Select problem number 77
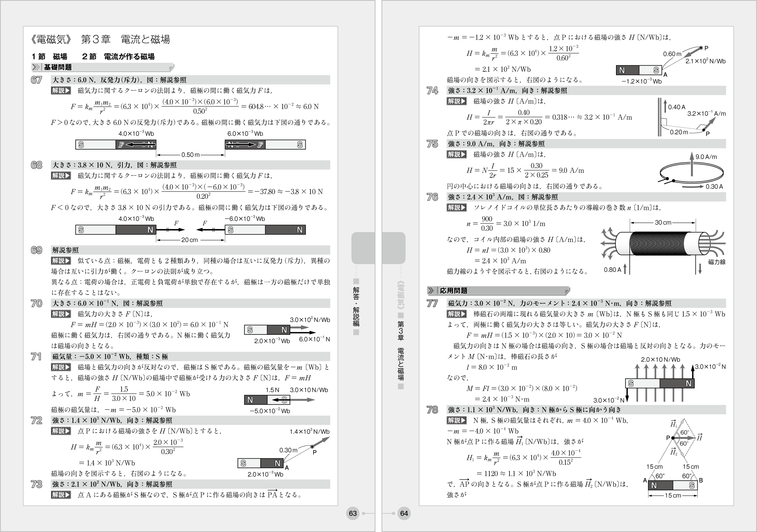 (432, 304)
